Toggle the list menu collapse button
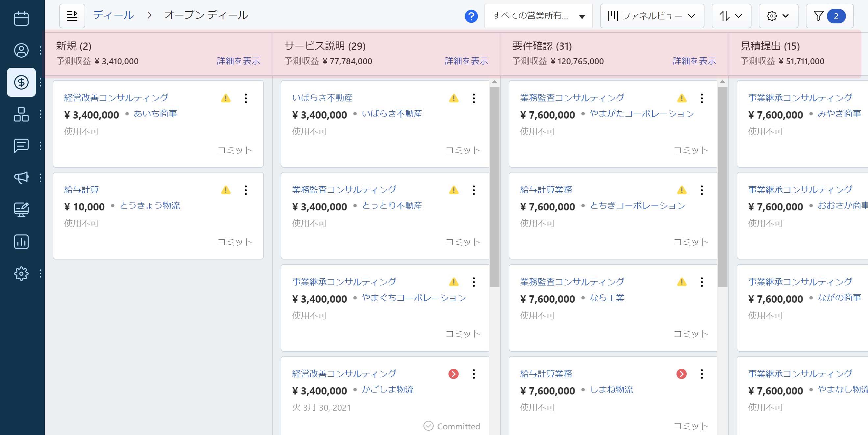Screen dimensions: 868x435 72,16
